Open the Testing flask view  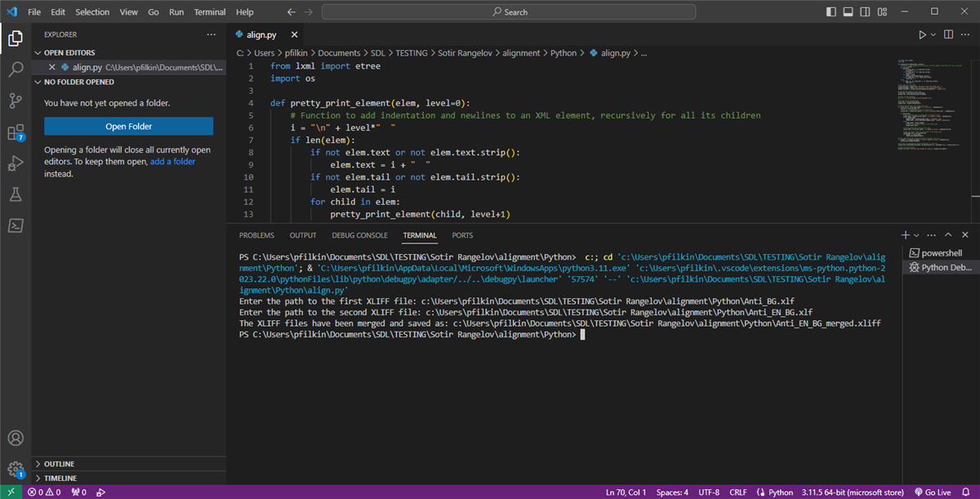(x=16, y=194)
